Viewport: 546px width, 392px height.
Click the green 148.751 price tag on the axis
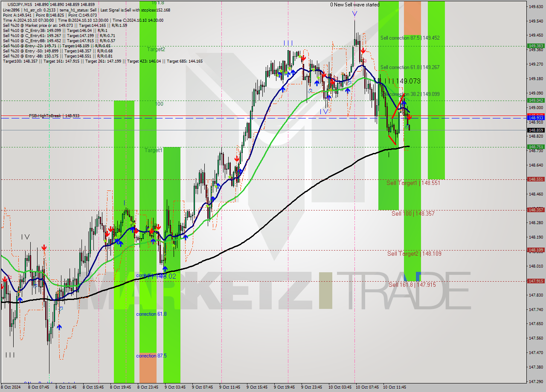tap(536, 147)
